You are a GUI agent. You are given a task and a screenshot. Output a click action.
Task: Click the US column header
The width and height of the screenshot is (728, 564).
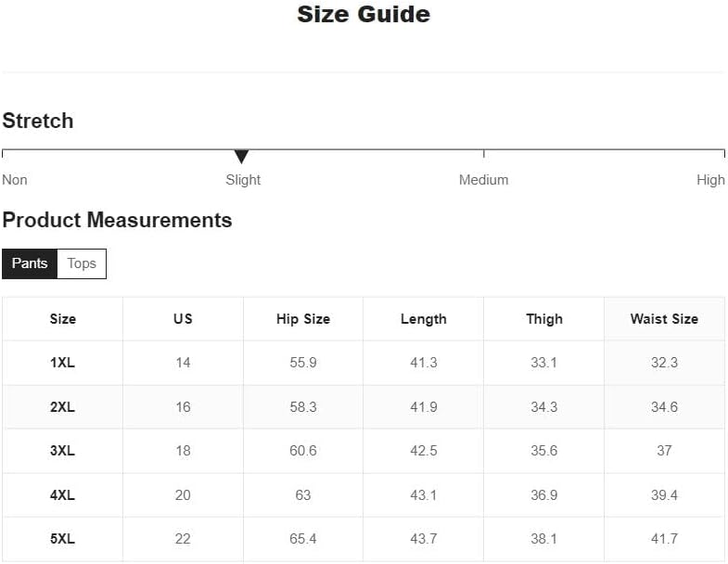click(x=183, y=319)
